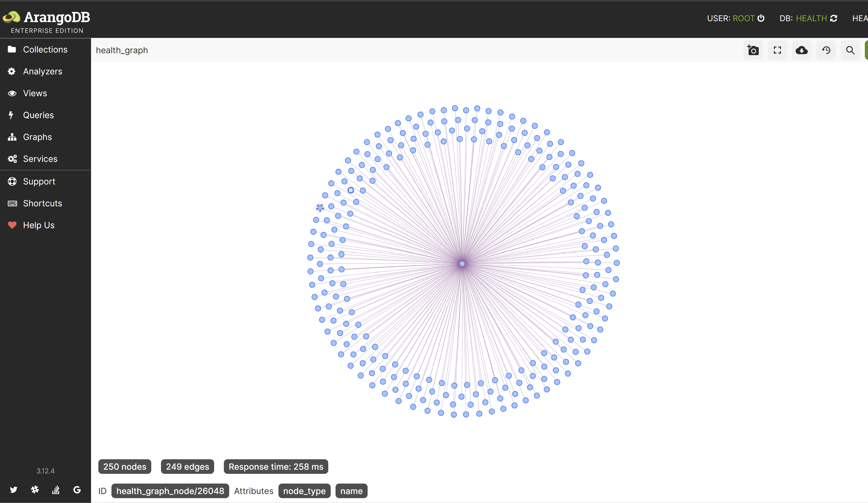868x503 pixels.
Task: Take a screenshot with the camera icon
Action: [753, 50]
